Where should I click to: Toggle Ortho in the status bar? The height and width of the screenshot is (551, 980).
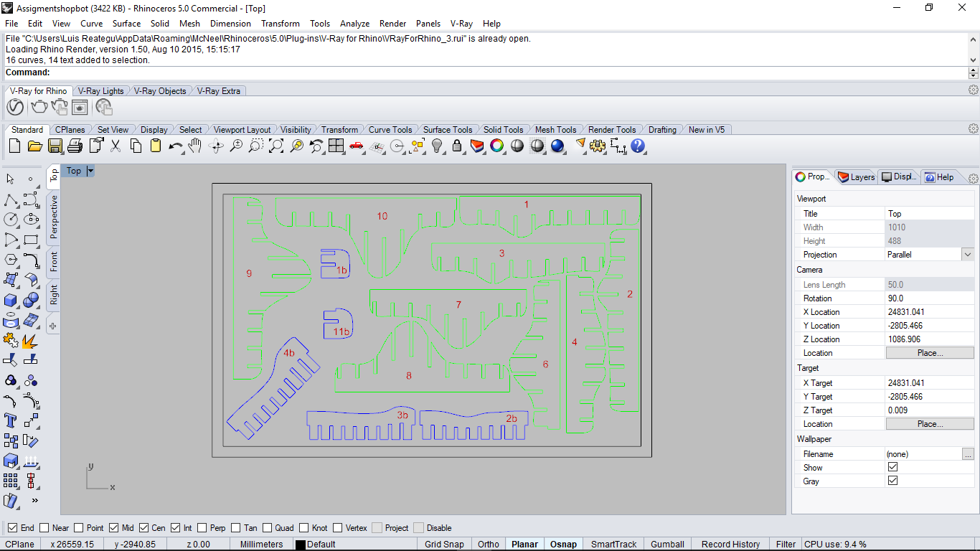pos(488,545)
